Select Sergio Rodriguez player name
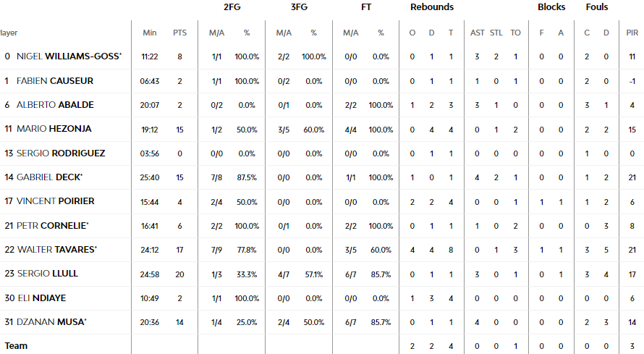Viewport: 644px width, 354px height. 61,153
